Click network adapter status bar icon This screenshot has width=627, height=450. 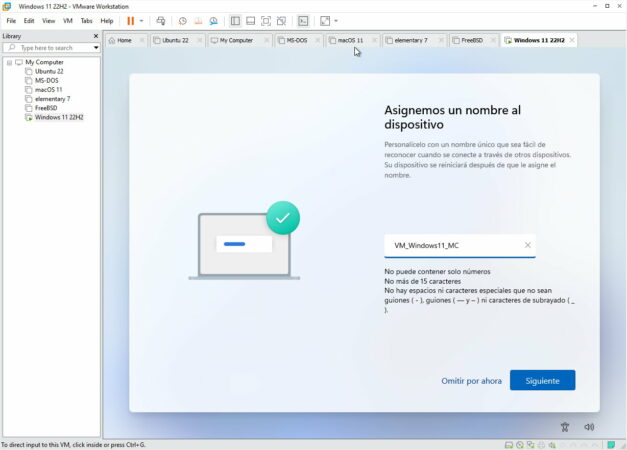tap(530, 445)
